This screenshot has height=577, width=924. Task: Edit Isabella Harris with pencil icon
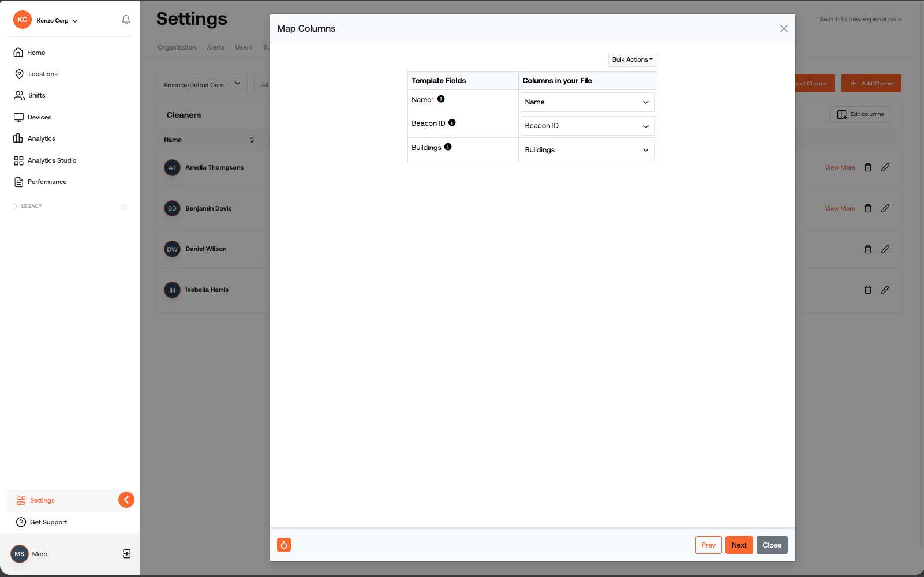click(x=885, y=290)
